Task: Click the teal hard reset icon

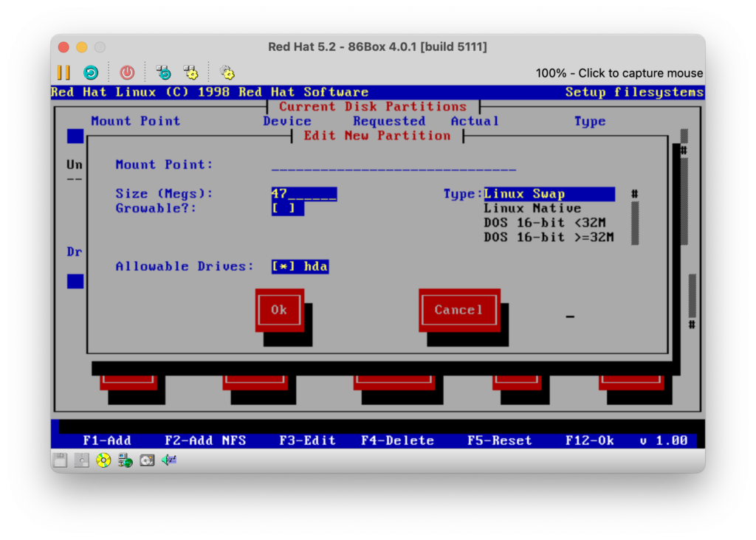Action: pyautogui.click(x=91, y=73)
